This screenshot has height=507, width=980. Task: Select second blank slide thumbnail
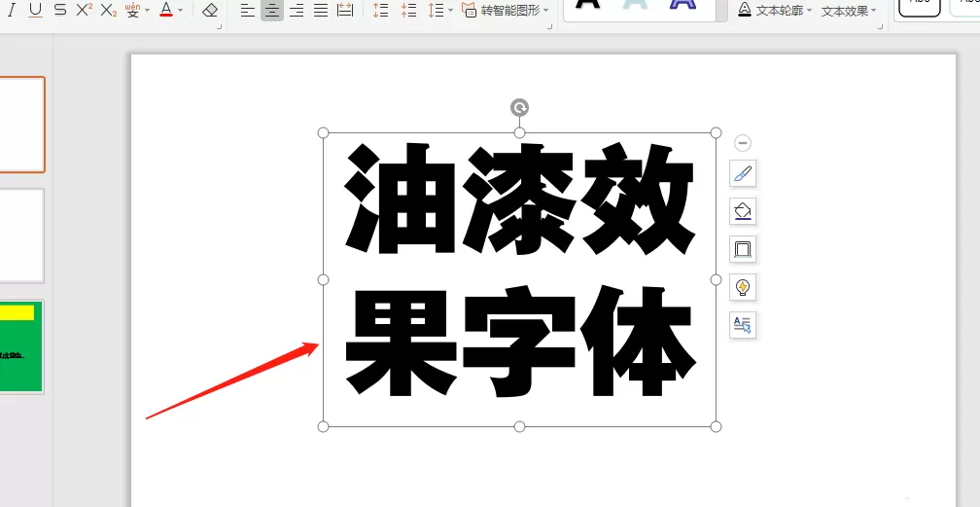coord(21,235)
